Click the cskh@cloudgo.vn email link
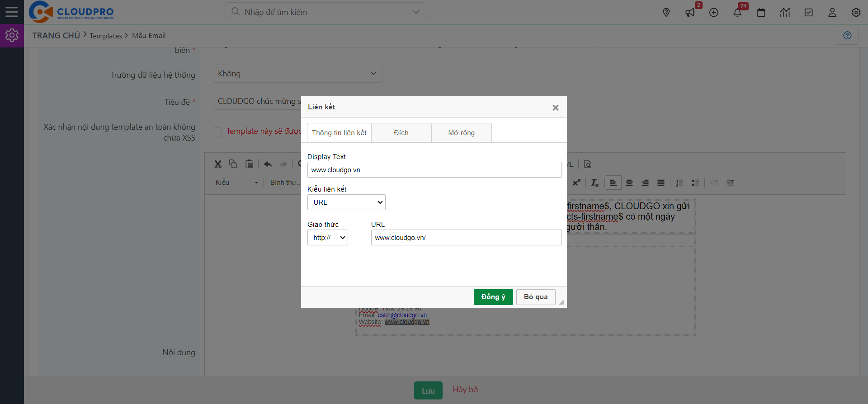This screenshot has height=404, width=868. tap(402, 315)
